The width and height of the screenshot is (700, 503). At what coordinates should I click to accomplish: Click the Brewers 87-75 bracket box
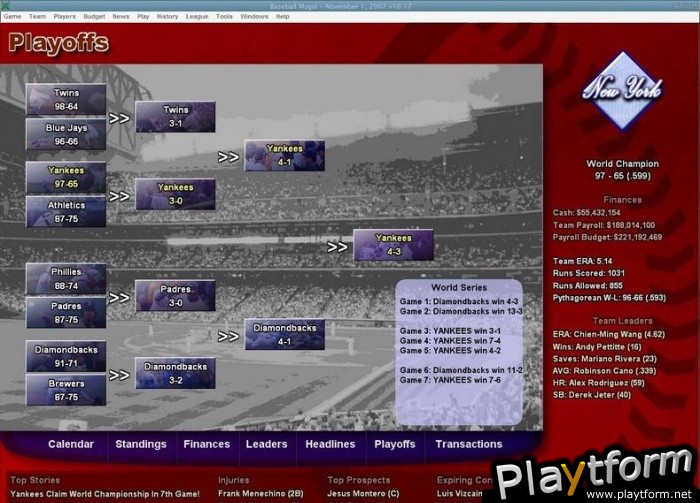(66, 390)
